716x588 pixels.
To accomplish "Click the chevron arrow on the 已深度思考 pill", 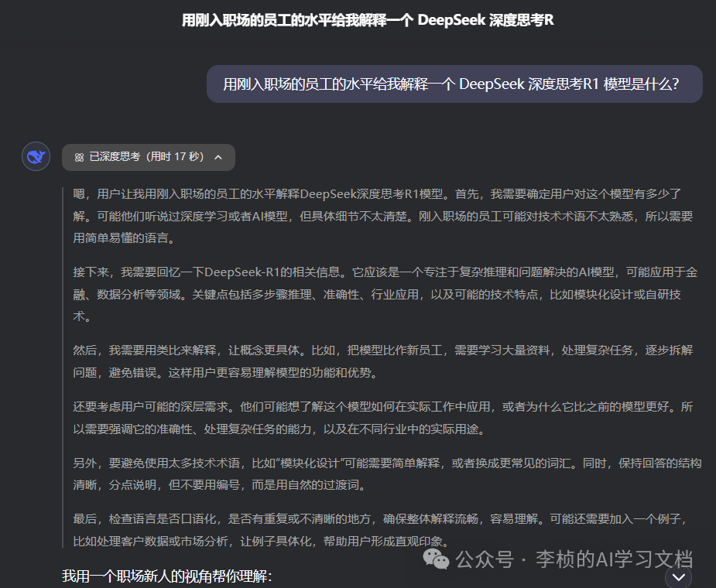I will [x=218, y=157].
